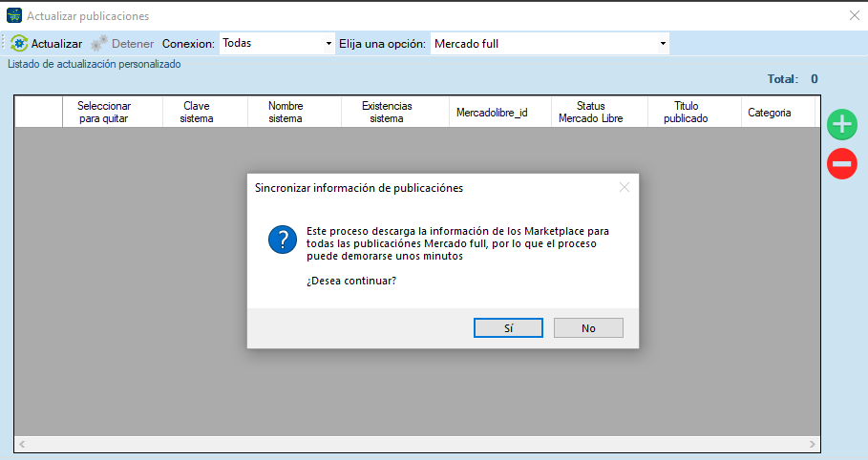
Task: Click the Status Mercado Libre column header
Action: [x=599, y=112]
